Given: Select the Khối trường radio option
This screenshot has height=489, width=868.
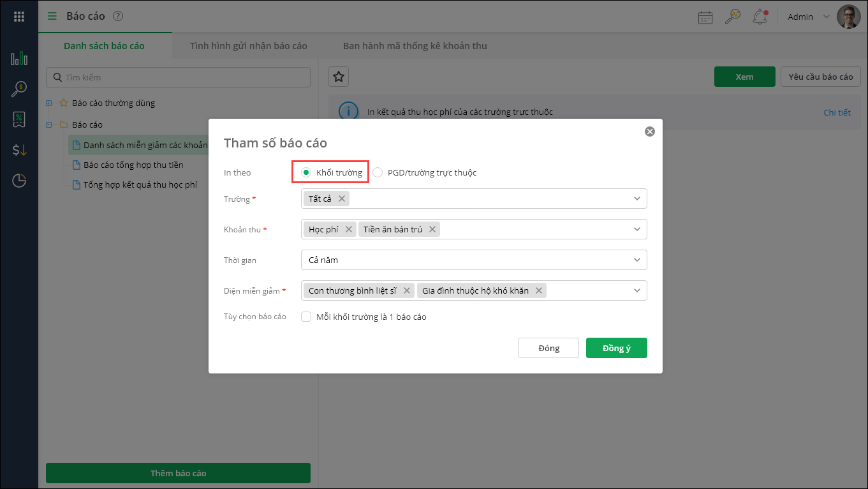Looking at the screenshot, I should click(306, 172).
